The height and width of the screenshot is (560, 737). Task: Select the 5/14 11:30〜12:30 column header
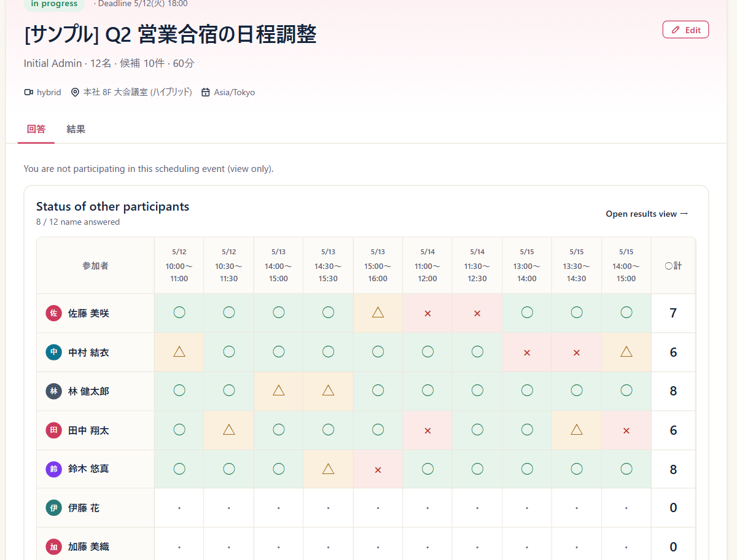coord(477,265)
